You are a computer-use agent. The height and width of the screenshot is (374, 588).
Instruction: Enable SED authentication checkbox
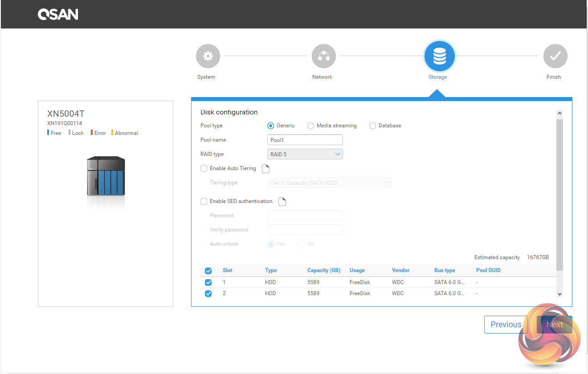204,202
